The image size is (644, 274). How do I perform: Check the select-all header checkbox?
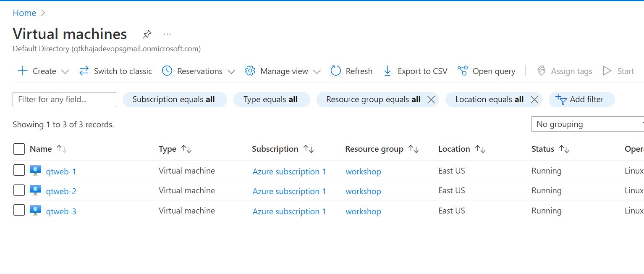click(x=19, y=149)
